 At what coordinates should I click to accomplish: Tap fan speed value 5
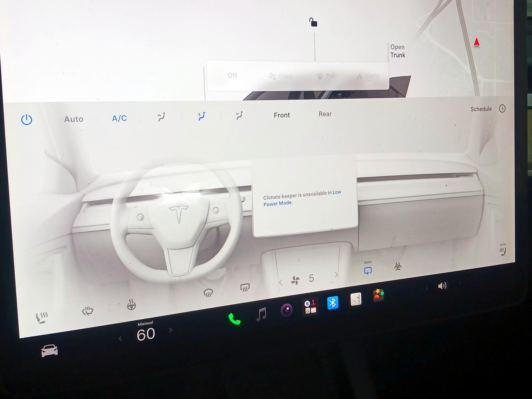[311, 278]
